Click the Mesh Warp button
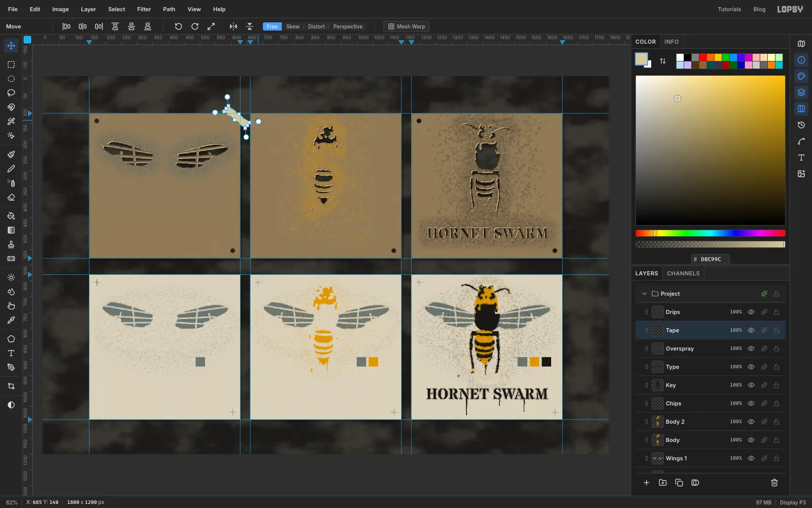 click(407, 26)
